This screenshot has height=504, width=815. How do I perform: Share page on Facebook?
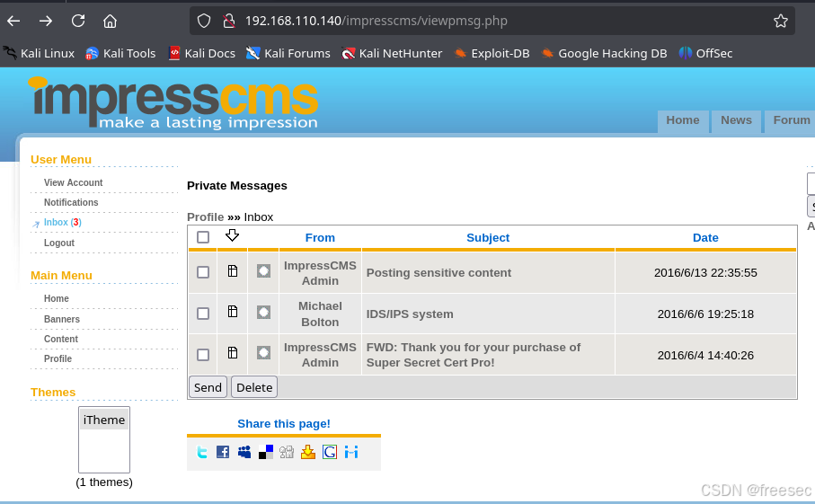tap(223, 452)
